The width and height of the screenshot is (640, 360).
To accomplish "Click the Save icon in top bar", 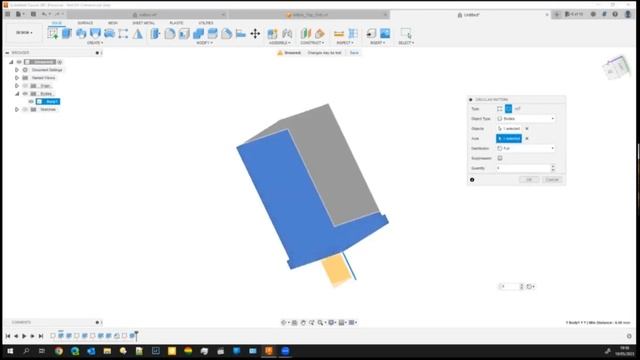I will click(x=33, y=14).
